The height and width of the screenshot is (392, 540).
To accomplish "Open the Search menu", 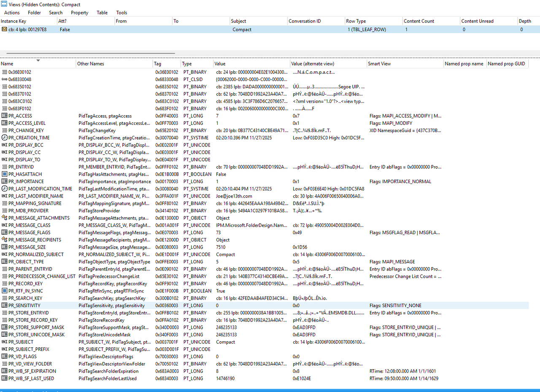I will pos(56,13).
